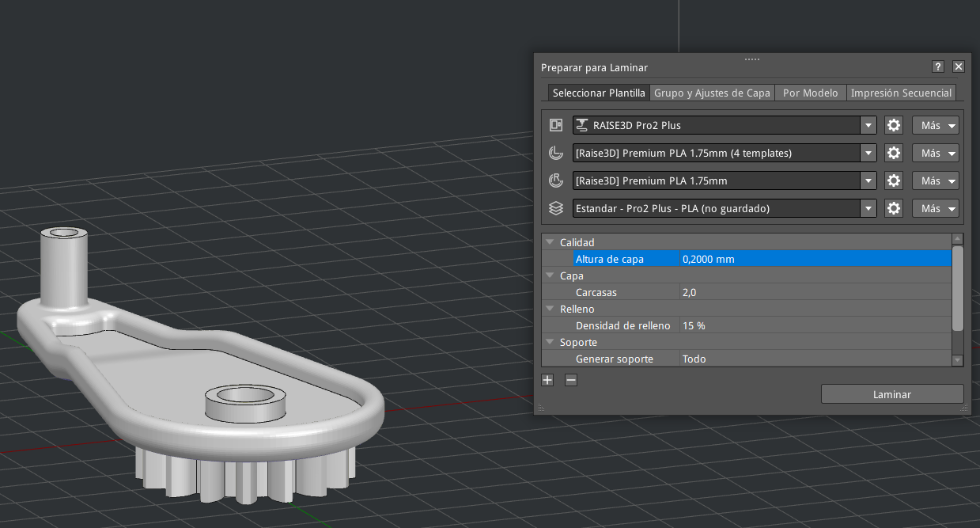Click the right extruder filament icon

pos(556,180)
